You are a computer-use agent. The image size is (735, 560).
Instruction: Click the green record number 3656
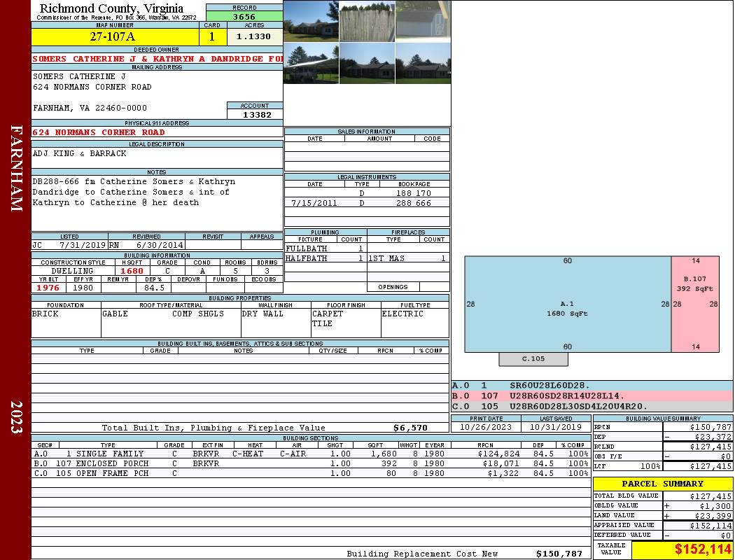pyautogui.click(x=244, y=17)
